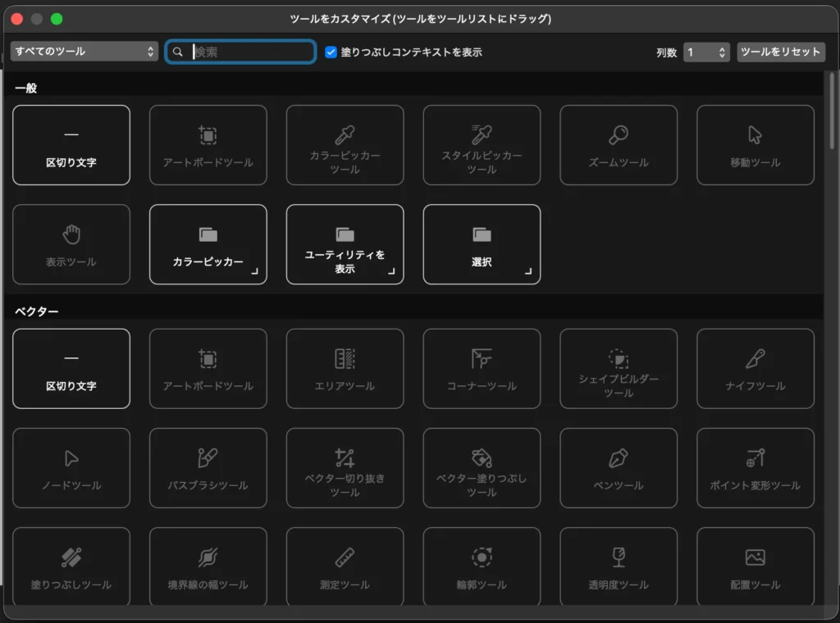Screen dimensions: 840x623
Task: Click the ナイフツール icon
Action: pos(756,359)
